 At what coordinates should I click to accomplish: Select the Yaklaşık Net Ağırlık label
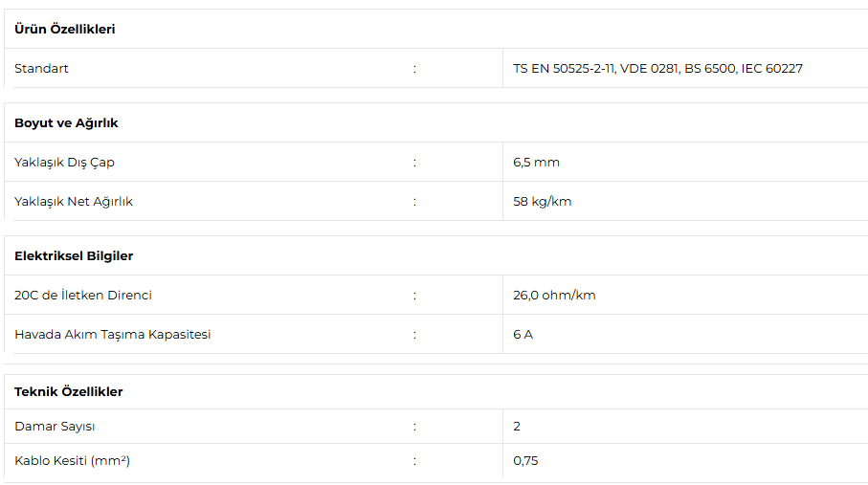[x=74, y=202]
